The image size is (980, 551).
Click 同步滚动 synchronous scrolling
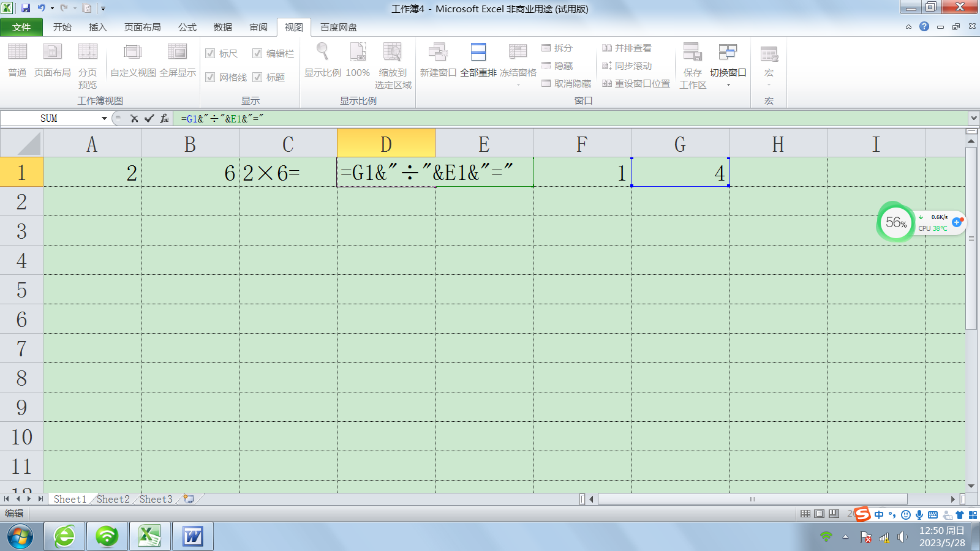[627, 66]
